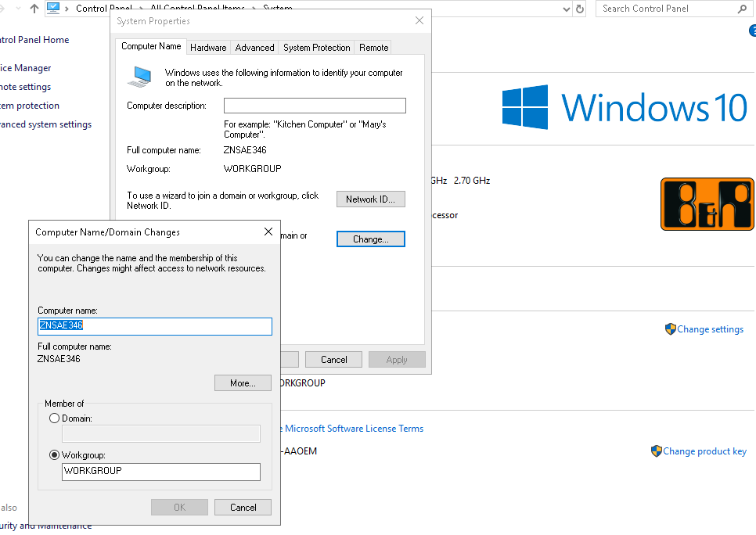Click the Up arrow in Control Panel address bar
The image size is (756, 535).
click(34, 8)
